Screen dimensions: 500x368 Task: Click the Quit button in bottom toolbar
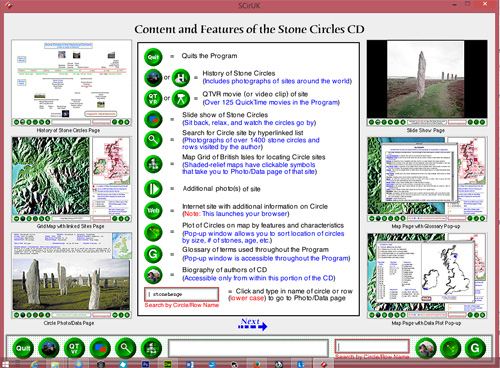[x=23, y=348]
